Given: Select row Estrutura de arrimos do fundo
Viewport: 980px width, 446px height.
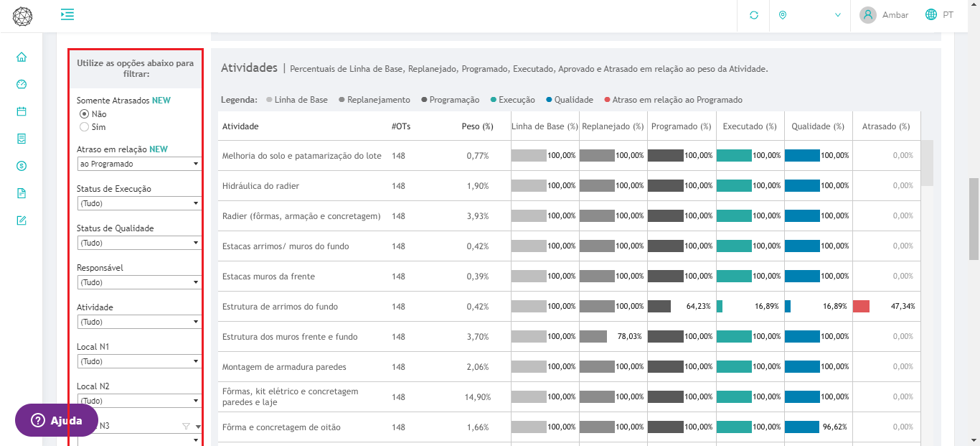Looking at the screenshot, I should (x=570, y=307).
